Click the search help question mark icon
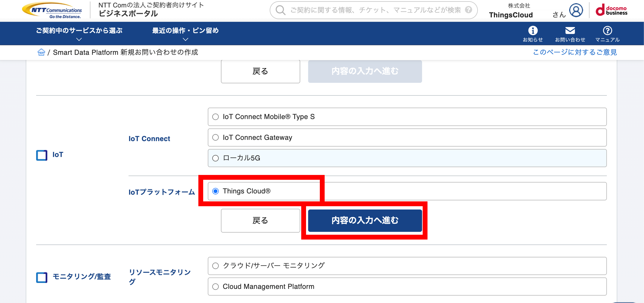This screenshot has height=303, width=644. point(468,10)
